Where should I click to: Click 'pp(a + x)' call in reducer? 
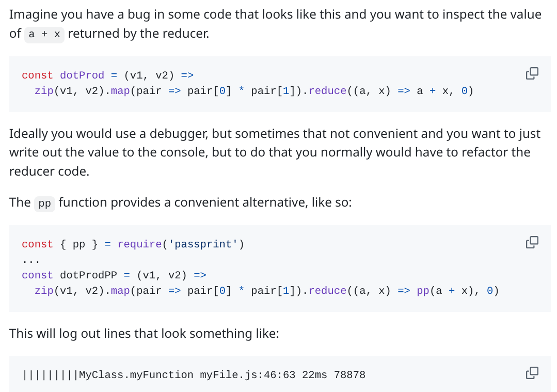[x=445, y=291]
